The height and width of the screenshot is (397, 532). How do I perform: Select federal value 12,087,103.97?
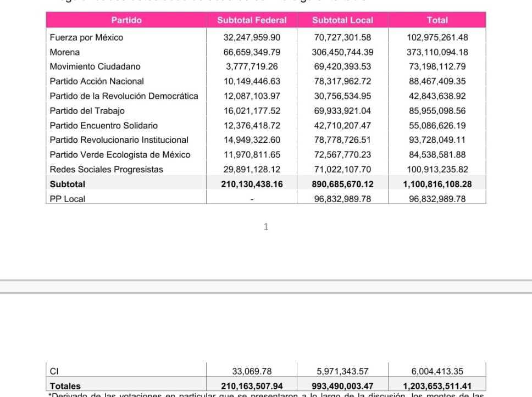point(252,96)
